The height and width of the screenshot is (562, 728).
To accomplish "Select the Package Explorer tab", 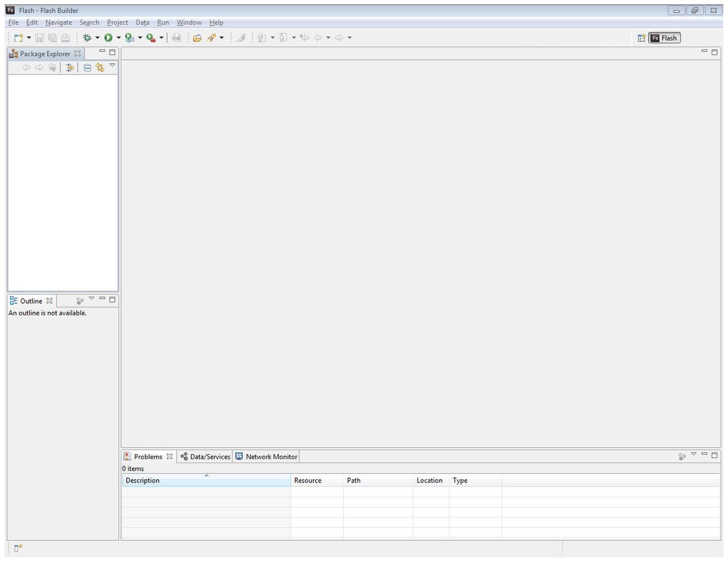I will [x=45, y=54].
